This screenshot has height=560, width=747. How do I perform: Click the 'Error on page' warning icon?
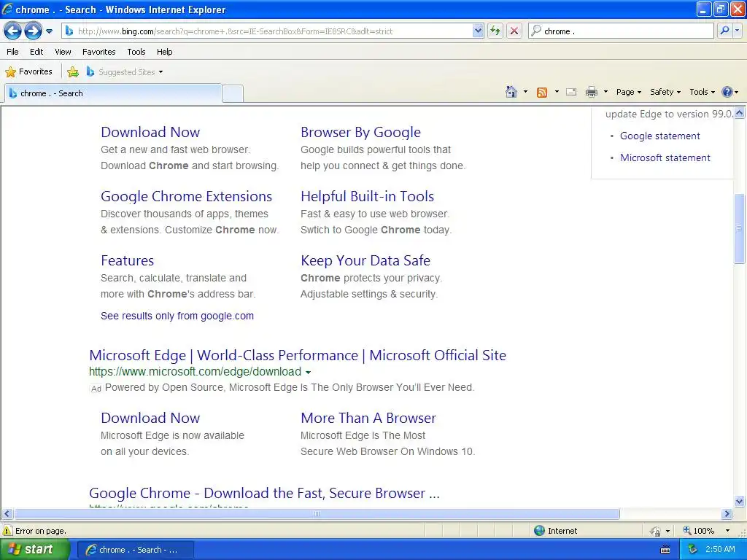pyautogui.click(x=7, y=531)
